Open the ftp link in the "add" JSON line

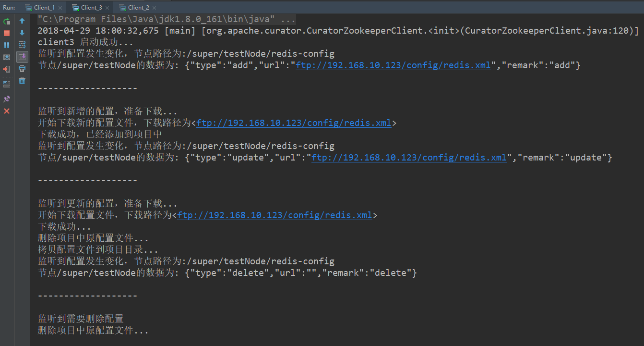tap(393, 65)
